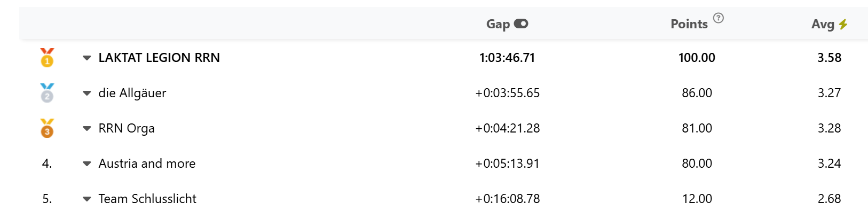
Task: Expand the RRN Orga team details
Action: 87,128
